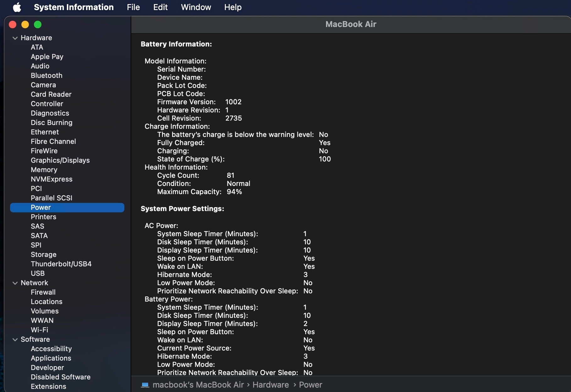The image size is (571, 392).
Task: Click the laptop icon in path bar
Action: [145, 385]
